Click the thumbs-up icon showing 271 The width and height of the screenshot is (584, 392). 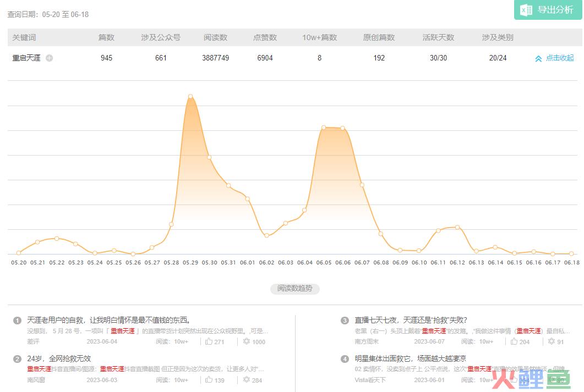[x=209, y=341]
